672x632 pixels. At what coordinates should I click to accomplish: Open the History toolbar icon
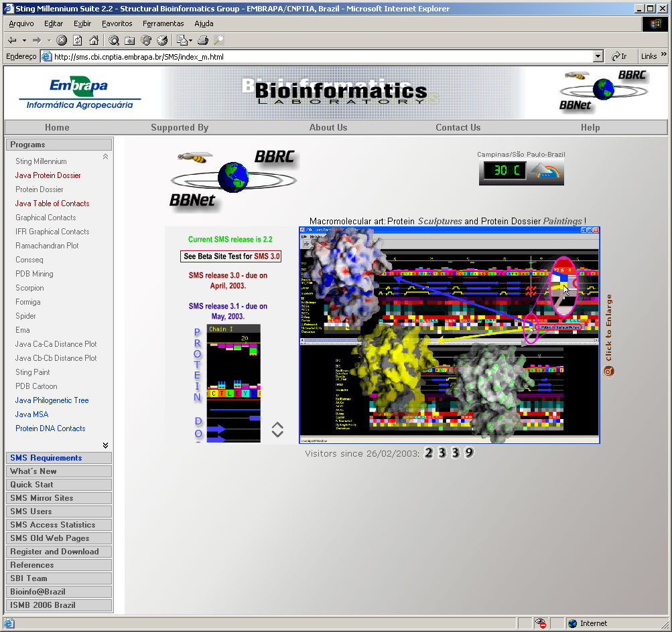pos(162,40)
